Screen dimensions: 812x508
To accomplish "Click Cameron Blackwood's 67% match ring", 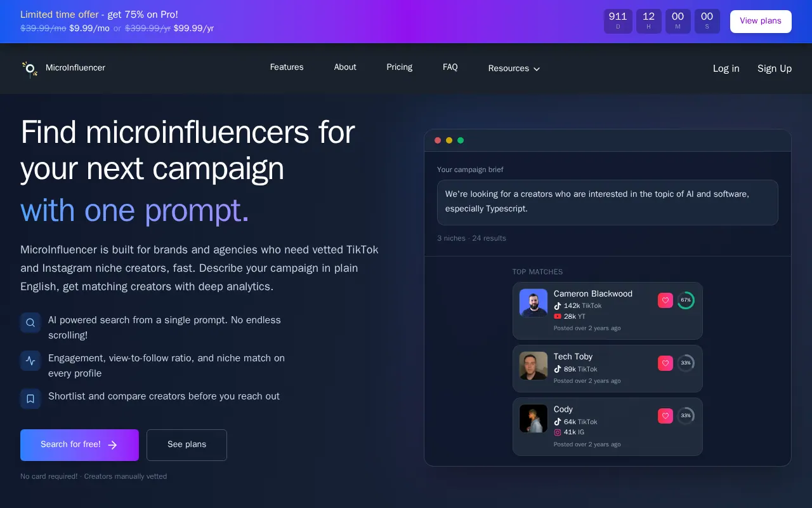I will coord(686,300).
